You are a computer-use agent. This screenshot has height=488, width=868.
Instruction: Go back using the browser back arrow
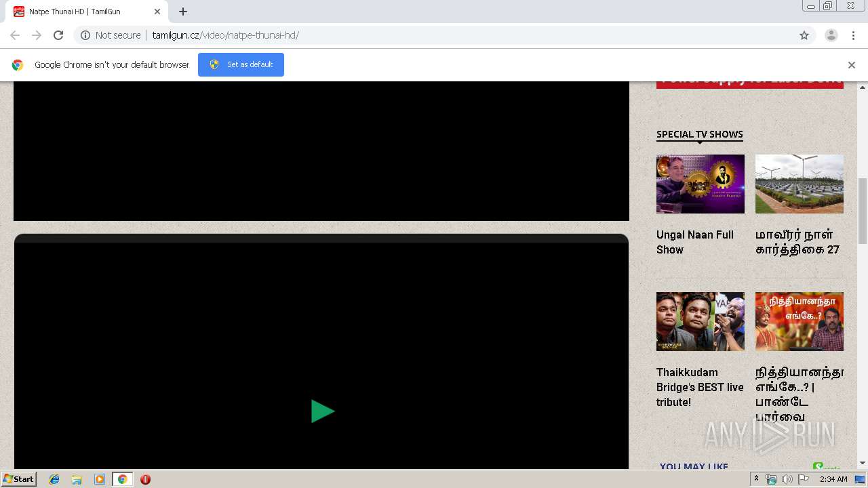click(15, 35)
